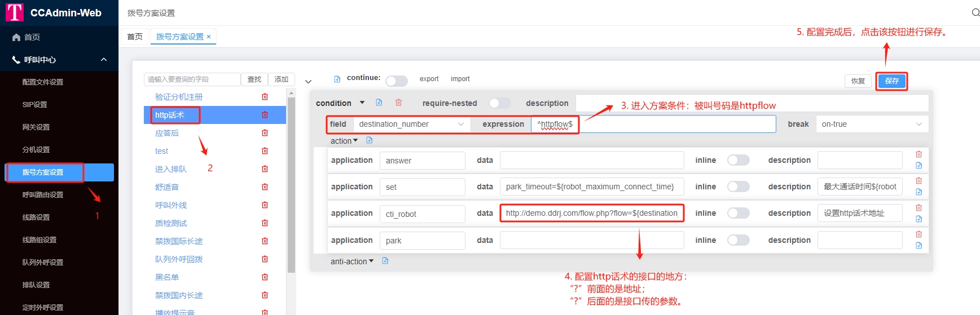The image size is (980, 315).
Task: Switch to the 首页 tab
Action: pos(135,37)
